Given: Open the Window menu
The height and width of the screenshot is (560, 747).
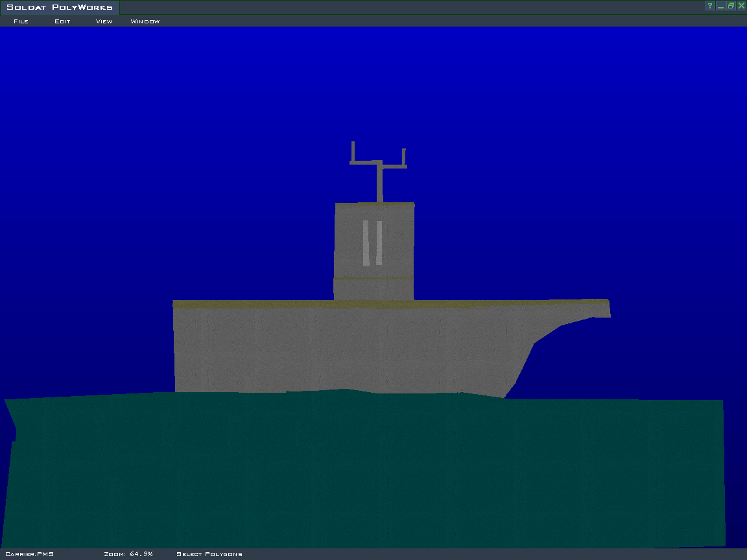Looking at the screenshot, I should 145,21.
